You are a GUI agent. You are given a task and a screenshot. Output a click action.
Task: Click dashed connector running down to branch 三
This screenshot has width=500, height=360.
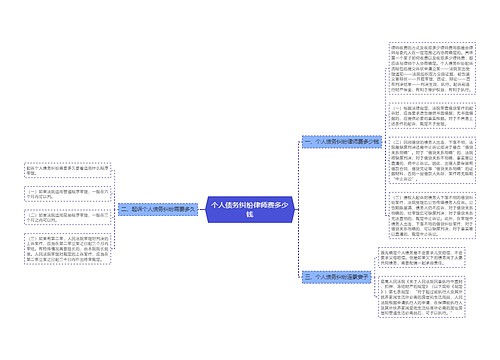[x=298, y=243]
